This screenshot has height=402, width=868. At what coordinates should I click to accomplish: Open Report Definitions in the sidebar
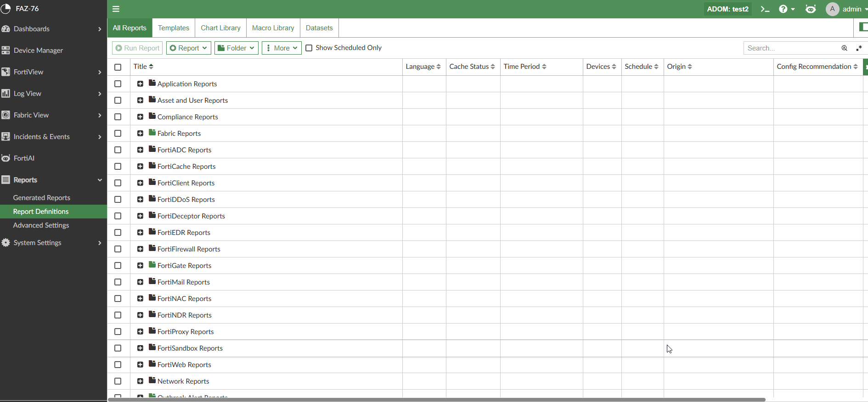[53, 211]
